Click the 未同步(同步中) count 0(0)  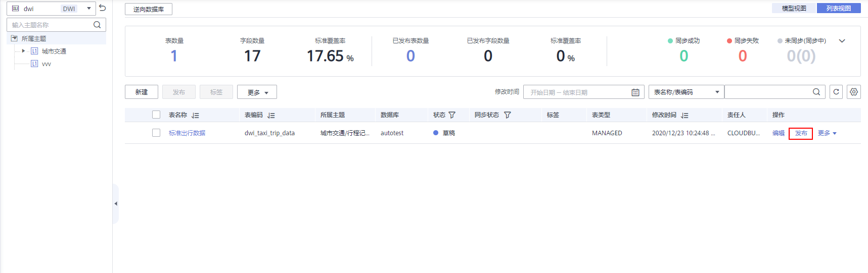click(801, 56)
